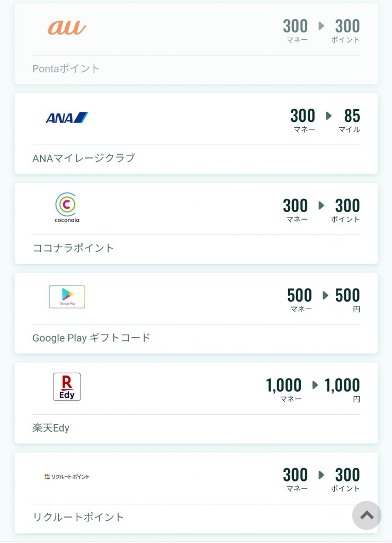
Task: Tap the Rakuten Edy logo icon
Action: pyautogui.click(x=67, y=387)
